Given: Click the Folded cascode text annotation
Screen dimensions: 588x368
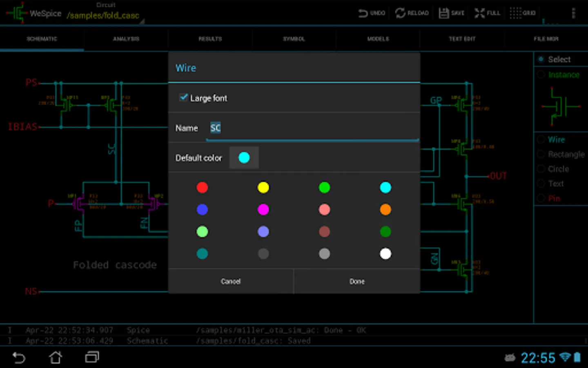Looking at the screenshot, I should pos(115,265).
